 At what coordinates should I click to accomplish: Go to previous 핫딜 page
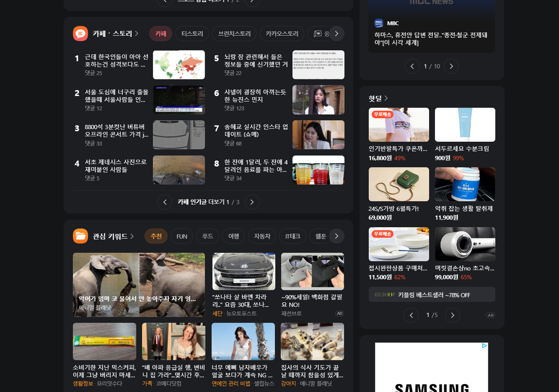coord(411,315)
